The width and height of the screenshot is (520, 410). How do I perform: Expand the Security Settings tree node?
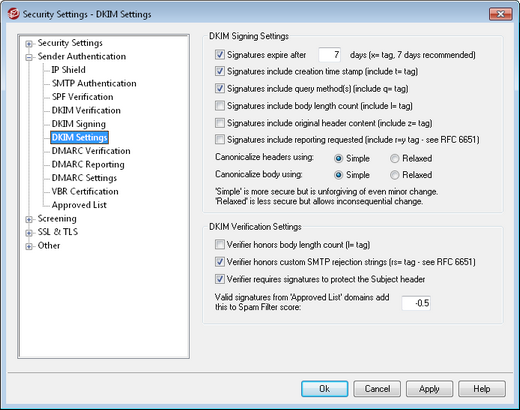click(x=29, y=44)
